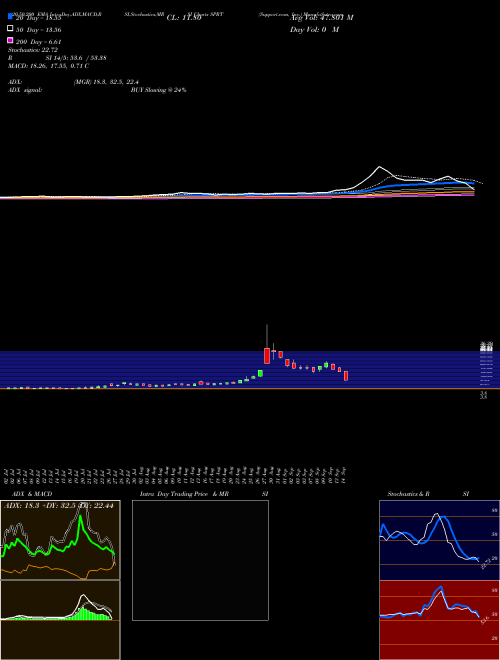Open the blue Stochastics chart panel
Viewport: 500px width, 660px height.
(439, 540)
